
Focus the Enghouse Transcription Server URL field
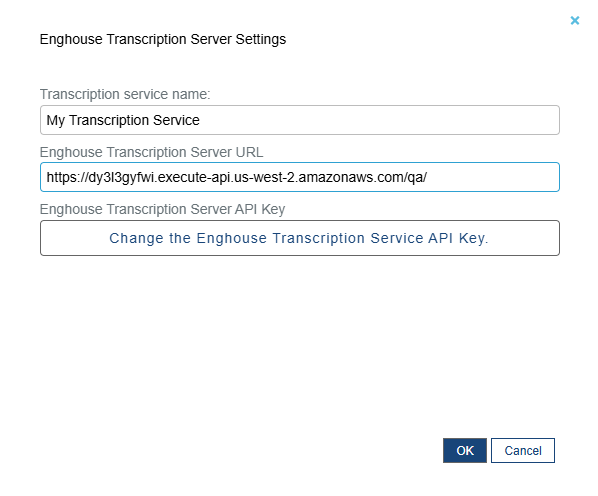pyautogui.click(x=300, y=177)
